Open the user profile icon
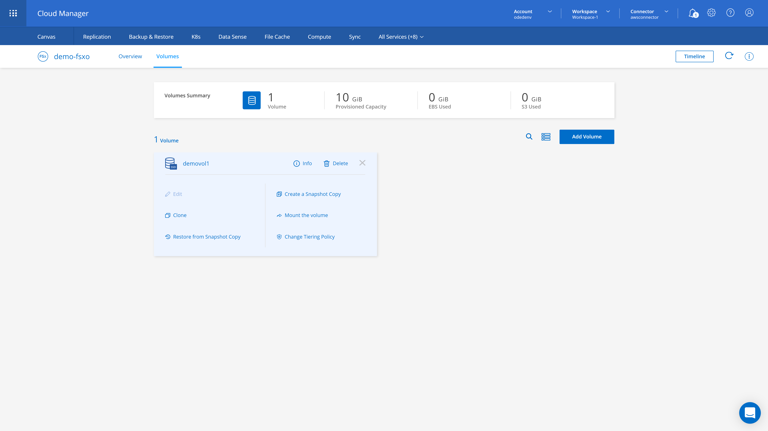The image size is (768, 431). click(749, 13)
